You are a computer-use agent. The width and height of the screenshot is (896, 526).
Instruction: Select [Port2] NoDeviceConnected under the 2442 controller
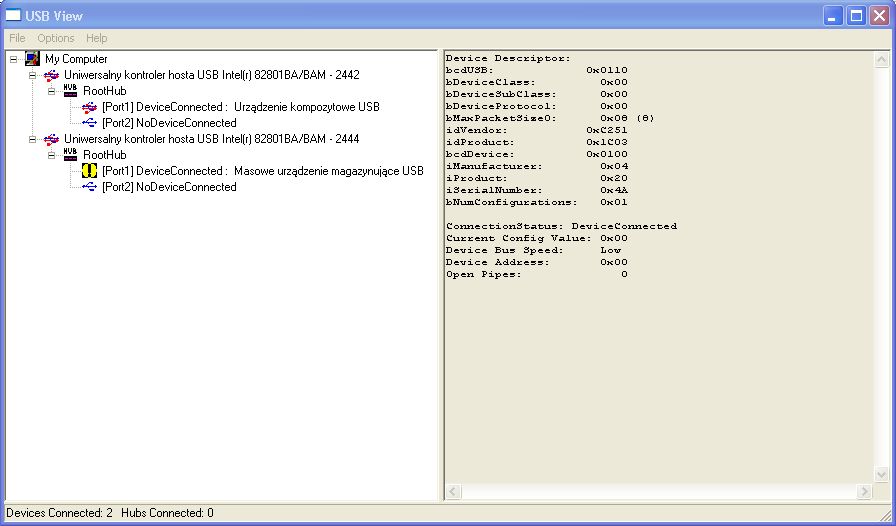pos(169,123)
